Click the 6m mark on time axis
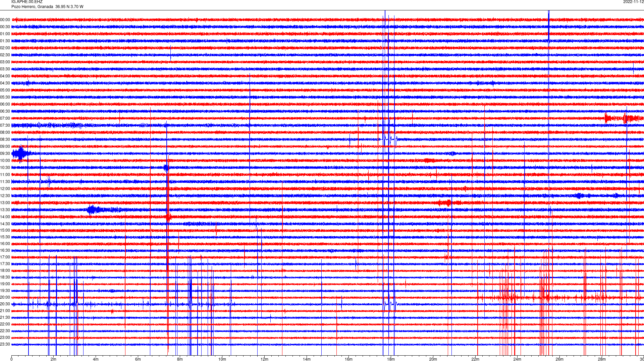The width and height of the screenshot is (644, 362). tap(138, 359)
